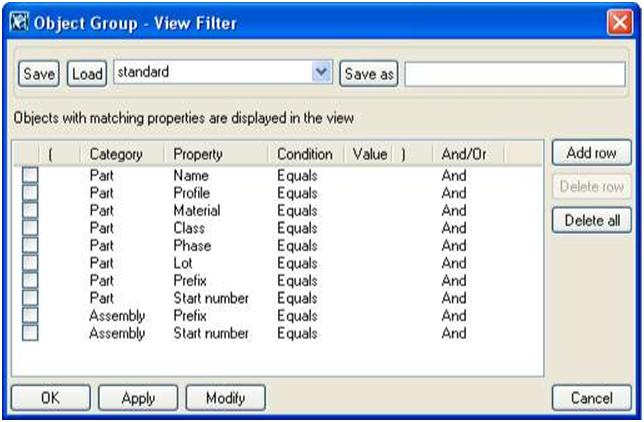Image resolution: width=644 pixels, height=422 pixels.
Task: Tick the checkbox for Part Name row
Action: [30, 175]
